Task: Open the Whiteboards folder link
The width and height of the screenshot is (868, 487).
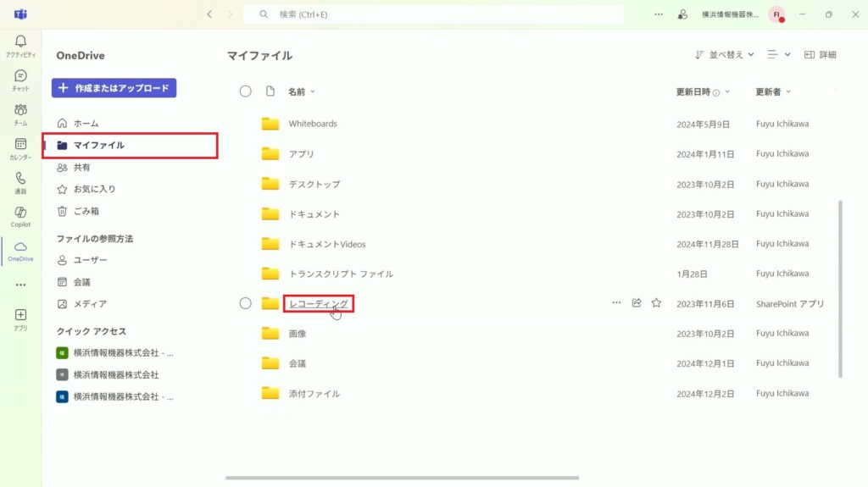Action: 313,124
